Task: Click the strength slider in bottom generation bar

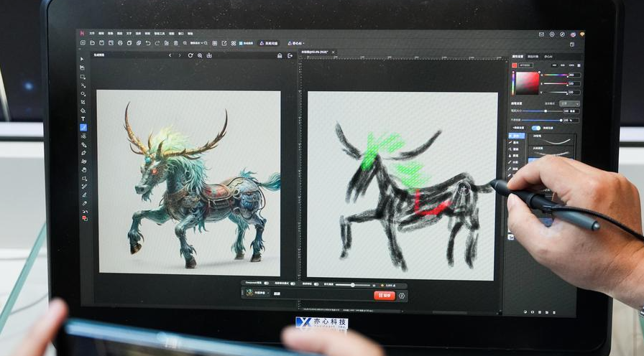Action: coord(353,285)
